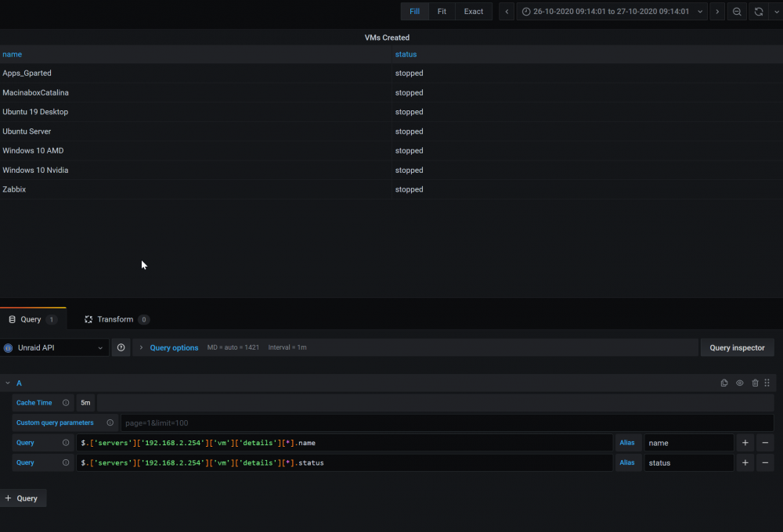Open the Query tab

click(33, 319)
